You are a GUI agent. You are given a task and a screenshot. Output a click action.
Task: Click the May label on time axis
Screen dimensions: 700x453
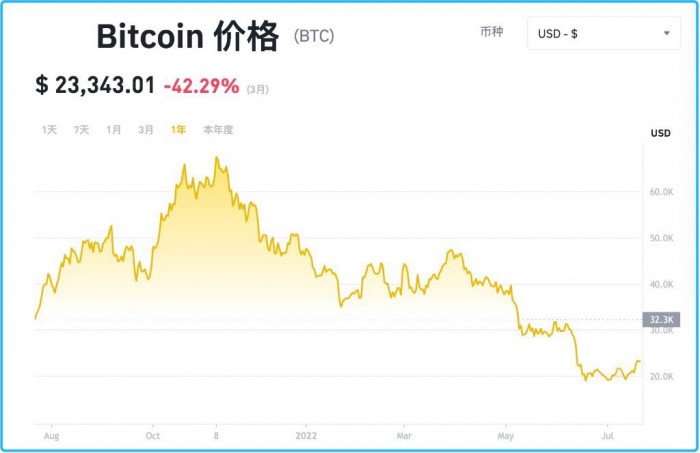pyautogui.click(x=506, y=436)
